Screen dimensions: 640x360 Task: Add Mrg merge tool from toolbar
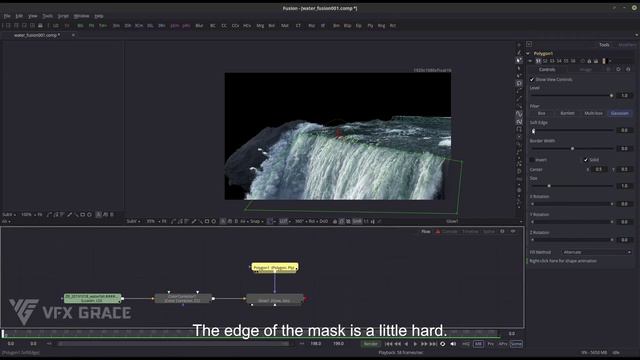260,26
